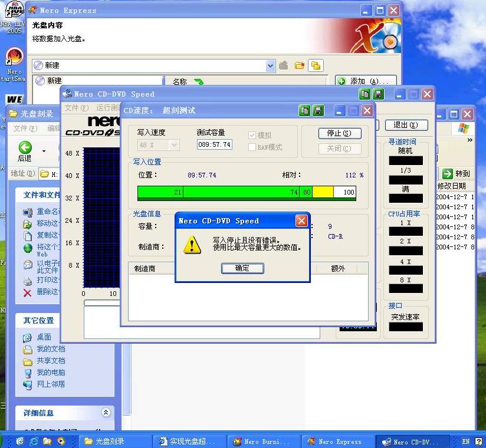Image resolution: width=486 pixels, height=448 pixels.
Task: Switch to Nero Express taskbar button
Action: click(339, 441)
